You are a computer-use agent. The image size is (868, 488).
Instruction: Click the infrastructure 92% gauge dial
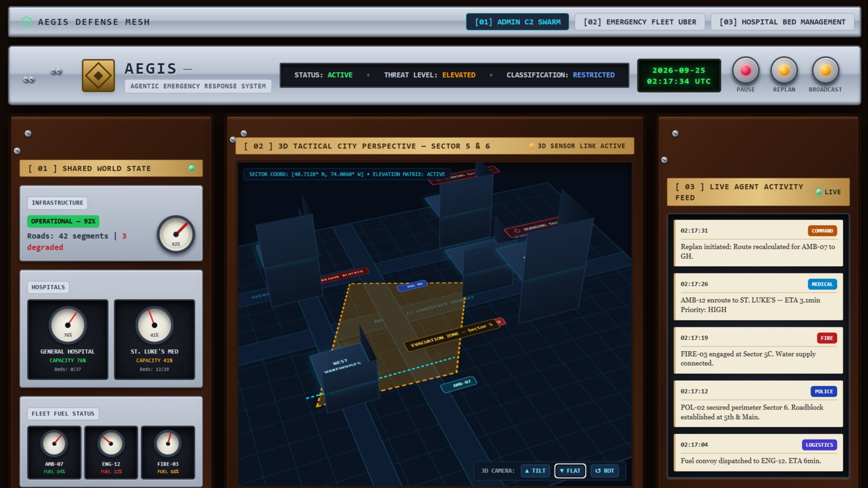coord(176,234)
